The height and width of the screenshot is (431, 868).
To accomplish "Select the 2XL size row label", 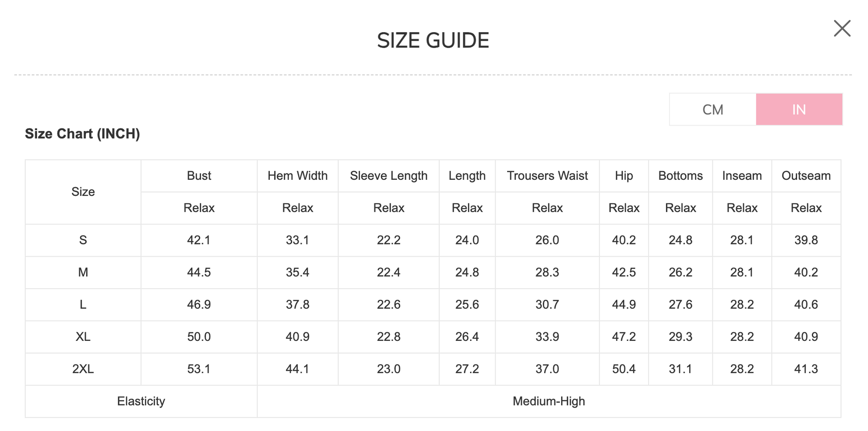I will tap(83, 369).
